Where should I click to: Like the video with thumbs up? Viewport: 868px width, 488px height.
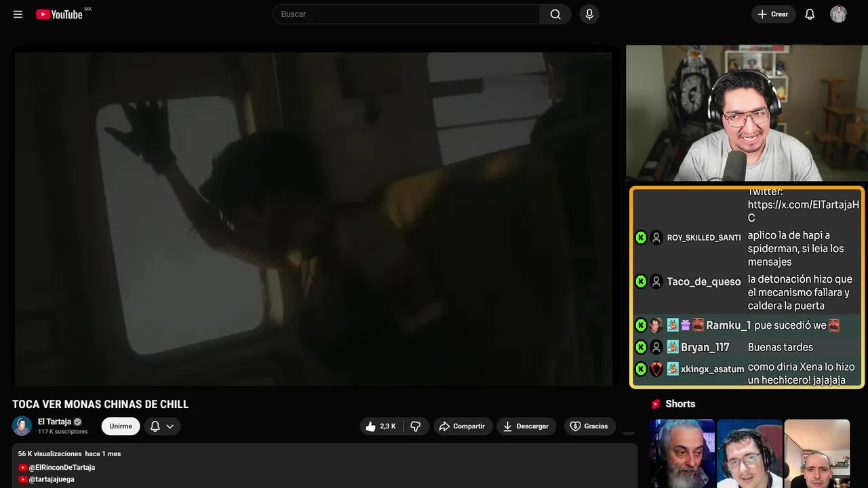tap(381, 426)
